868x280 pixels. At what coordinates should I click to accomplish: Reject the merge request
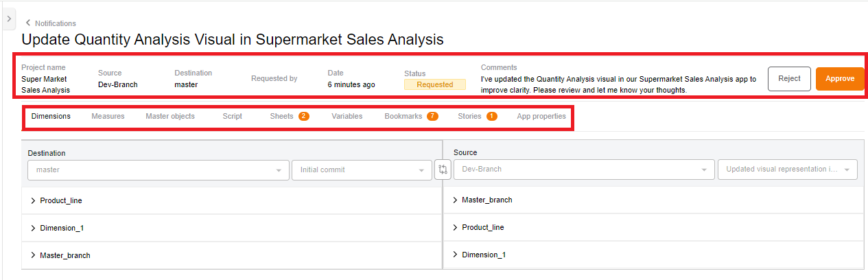(789, 78)
